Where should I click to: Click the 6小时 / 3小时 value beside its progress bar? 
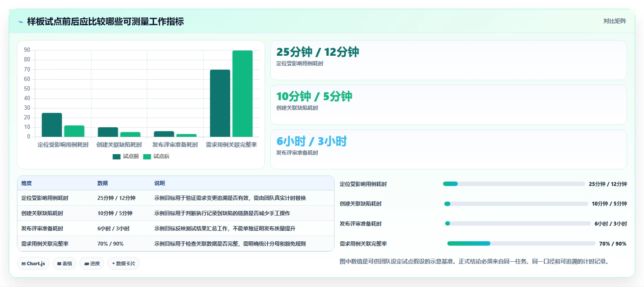coord(610,223)
